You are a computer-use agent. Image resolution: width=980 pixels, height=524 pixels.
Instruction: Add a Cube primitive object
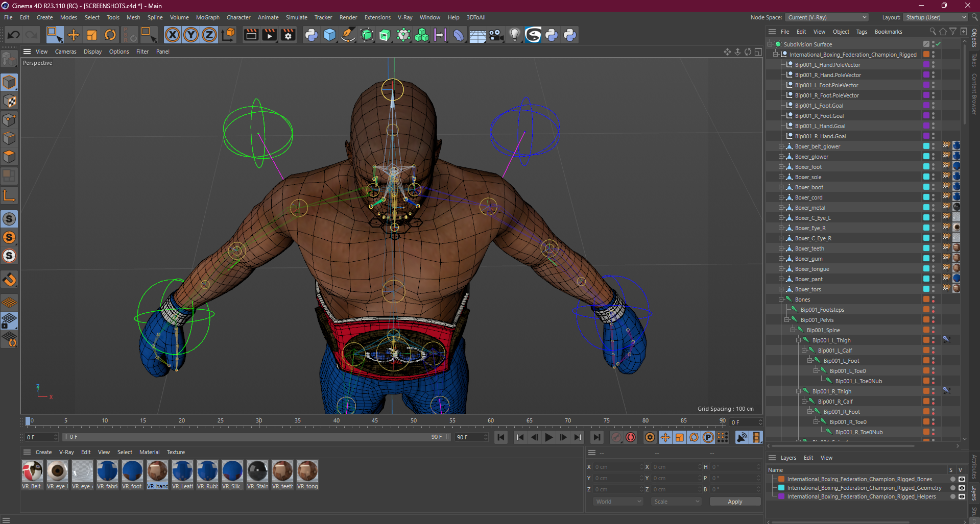tap(330, 35)
